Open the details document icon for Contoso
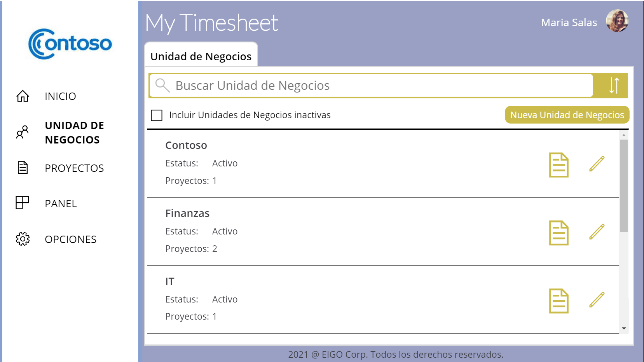Image resolution: width=644 pixels, height=362 pixels. pyautogui.click(x=558, y=165)
